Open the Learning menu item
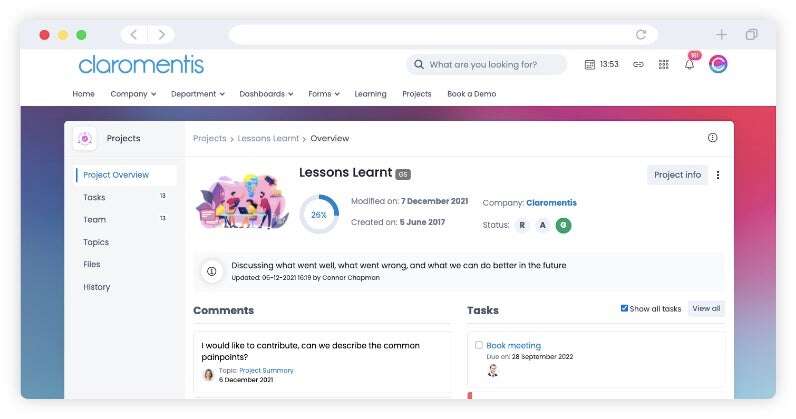 (x=370, y=94)
